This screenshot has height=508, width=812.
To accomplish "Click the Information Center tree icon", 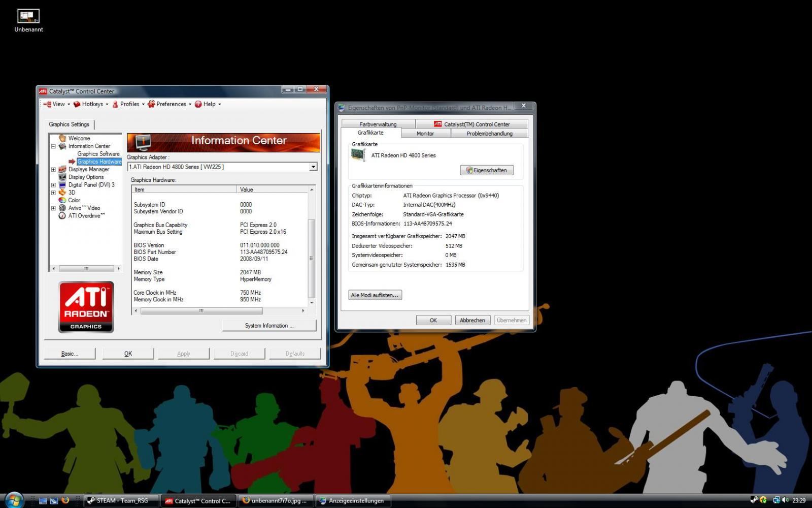I will [62, 146].
